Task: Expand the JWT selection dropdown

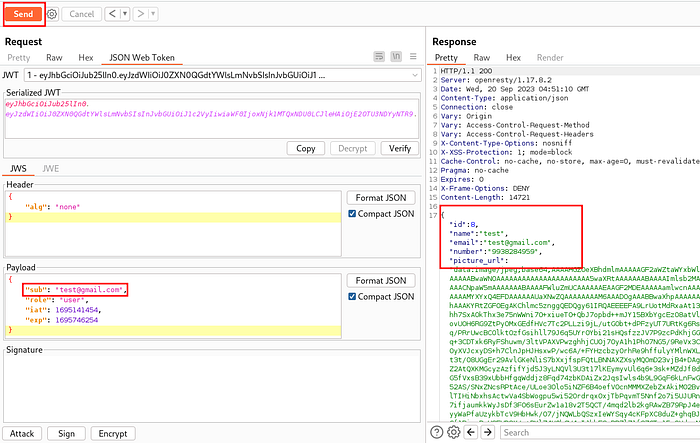Action: (x=415, y=75)
